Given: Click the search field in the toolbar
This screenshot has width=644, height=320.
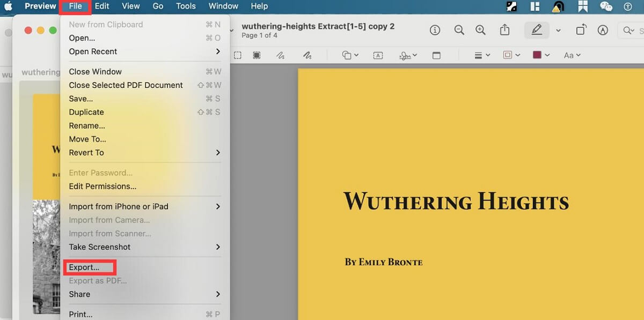Looking at the screenshot, I should point(631,31).
